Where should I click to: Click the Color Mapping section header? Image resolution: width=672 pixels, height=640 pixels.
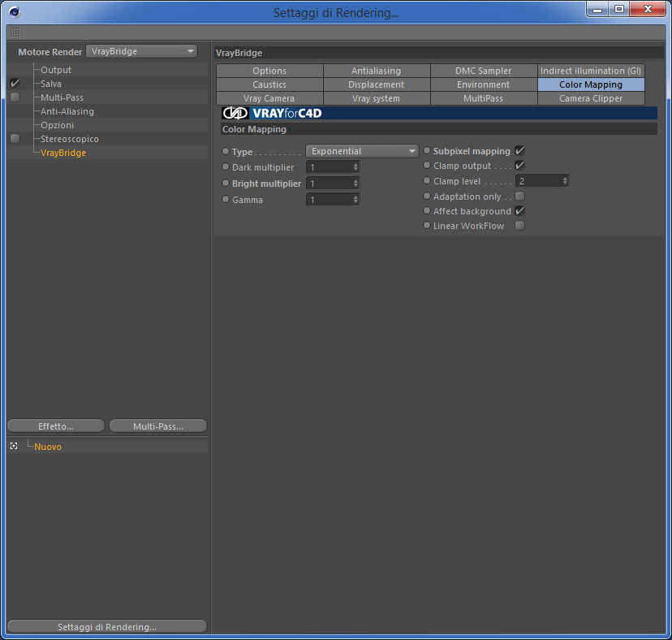439,128
